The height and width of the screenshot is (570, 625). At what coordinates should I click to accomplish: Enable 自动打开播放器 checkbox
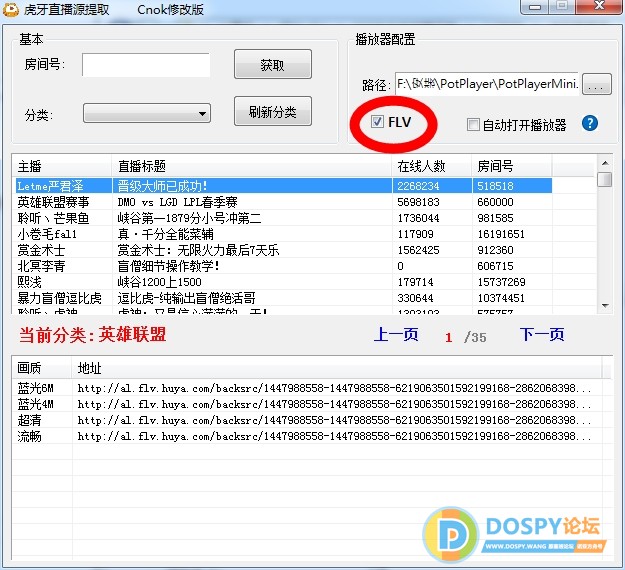coord(473,125)
